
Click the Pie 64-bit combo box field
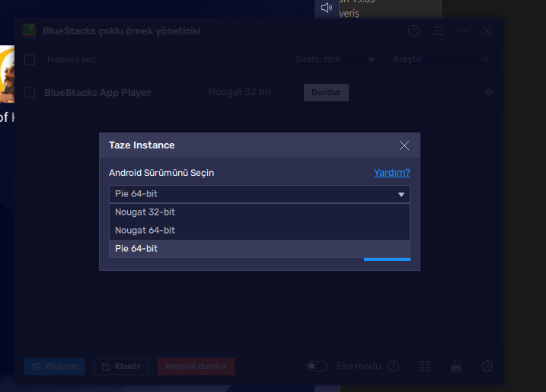(260, 194)
